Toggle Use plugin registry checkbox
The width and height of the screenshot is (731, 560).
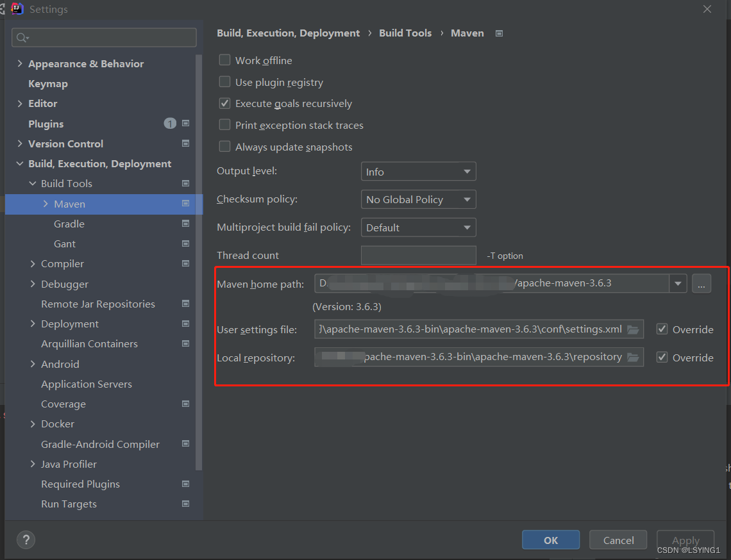(x=224, y=82)
